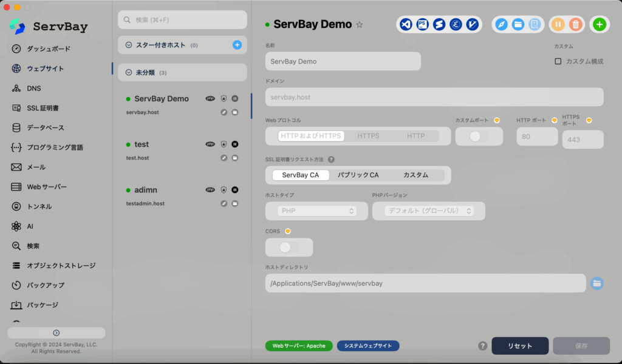The height and width of the screenshot is (364, 622).
Task: Click the 名前 input field
Action: pyautogui.click(x=343, y=61)
